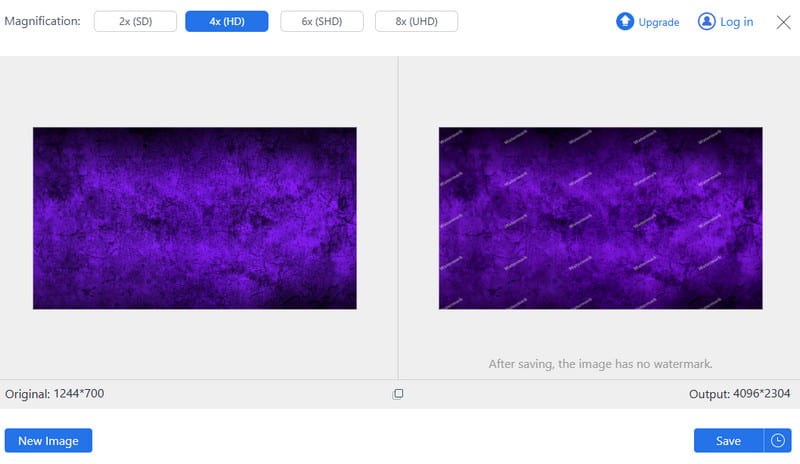Upload a New Image

click(x=48, y=441)
